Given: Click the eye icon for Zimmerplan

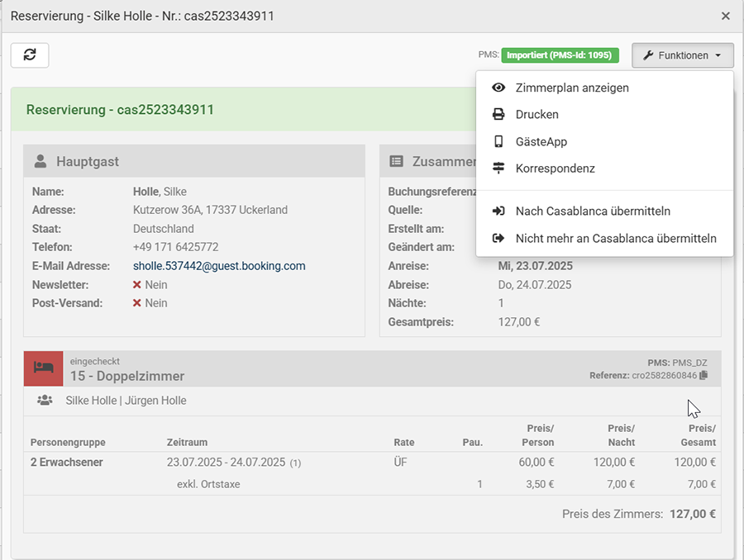Looking at the screenshot, I should click(498, 88).
